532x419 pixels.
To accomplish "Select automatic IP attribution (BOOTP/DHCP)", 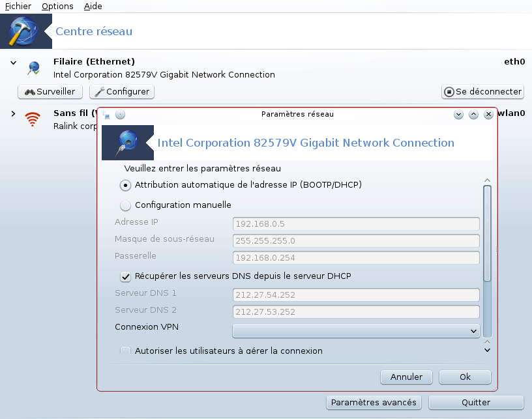I will (x=126, y=186).
